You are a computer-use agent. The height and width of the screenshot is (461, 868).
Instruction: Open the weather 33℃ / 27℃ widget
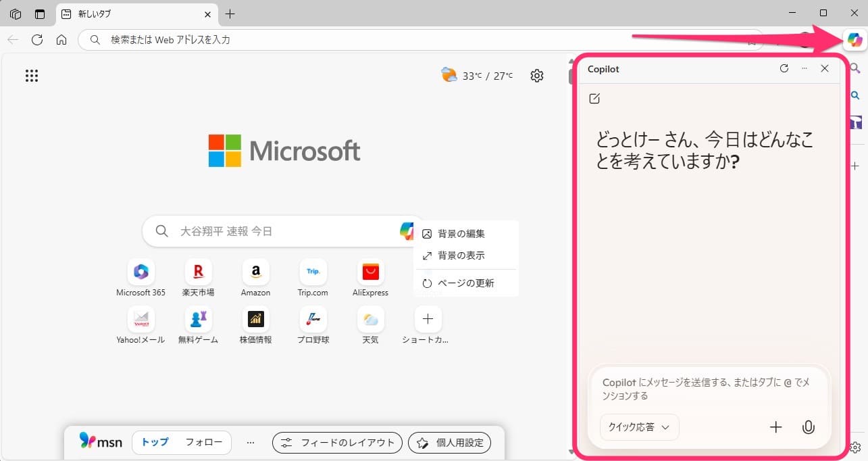coord(477,76)
